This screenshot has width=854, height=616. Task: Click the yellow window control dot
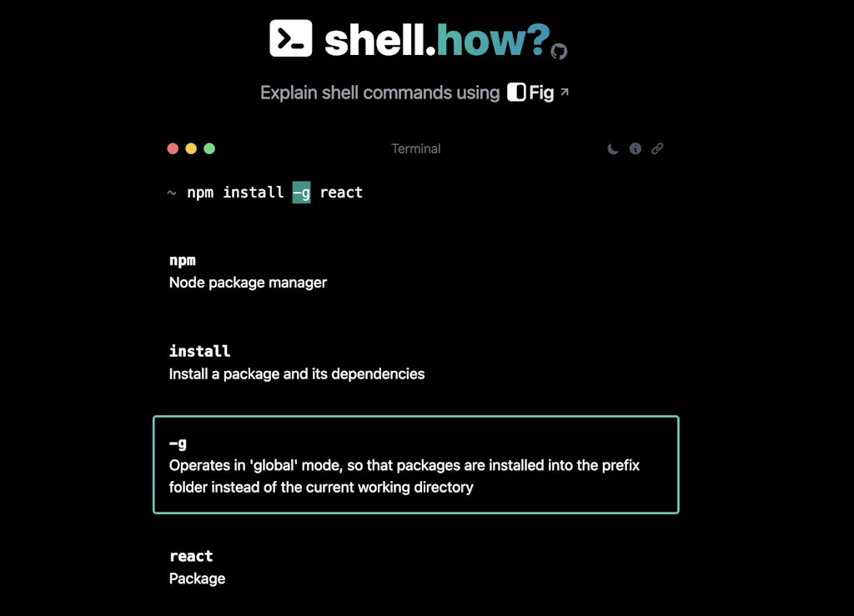[x=191, y=148]
